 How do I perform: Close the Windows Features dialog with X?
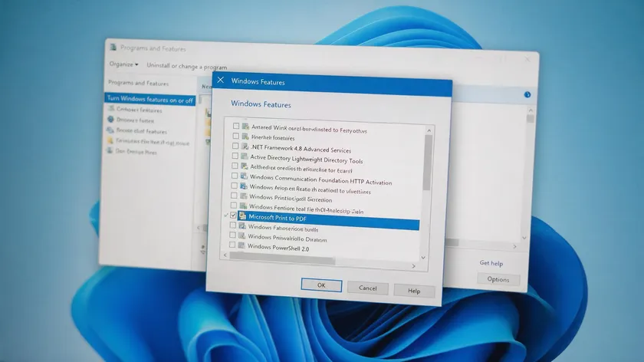pos(221,80)
